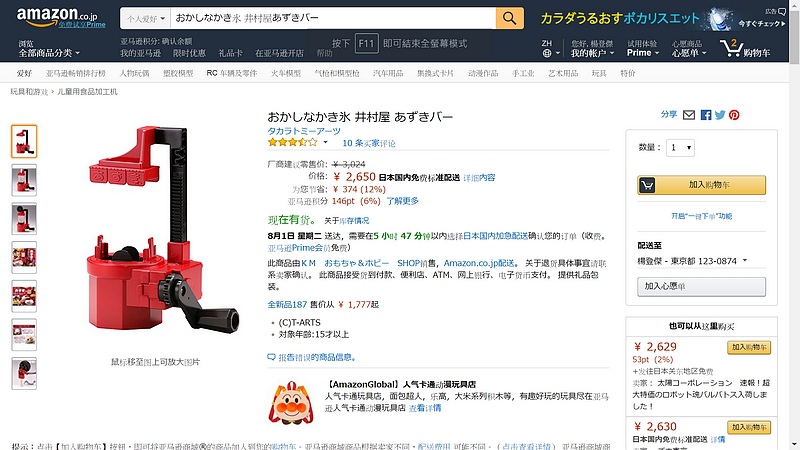The height and width of the screenshot is (450, 800).
Task: Click inside the search input field
Action: tap(333, 18)
